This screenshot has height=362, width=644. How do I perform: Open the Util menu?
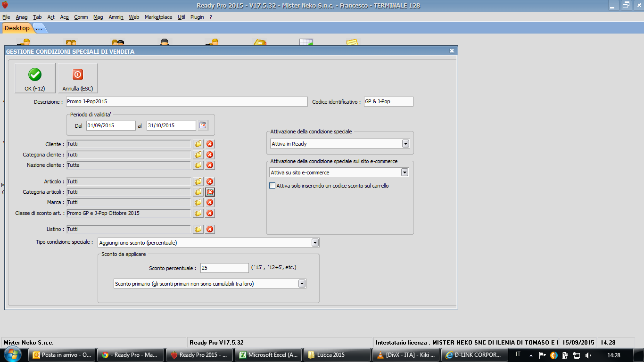click(182, 17)
